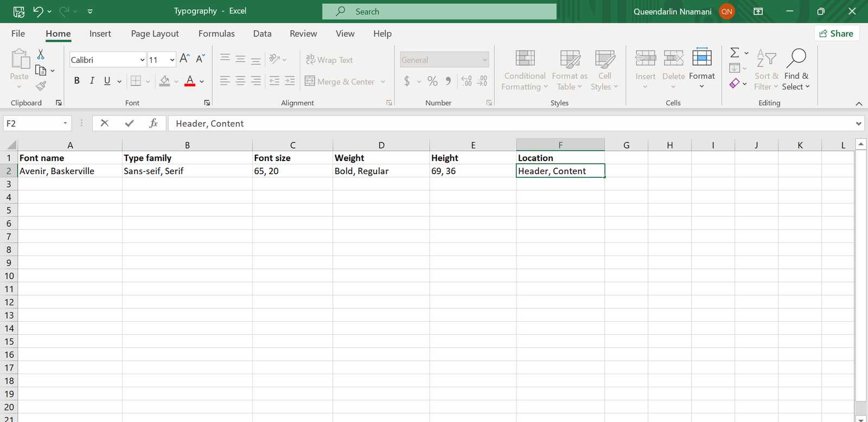Select cell containing Avenir, Baskerville
Image resolution: width=868 pixels, height=422 pixels.
click(70, 171)
